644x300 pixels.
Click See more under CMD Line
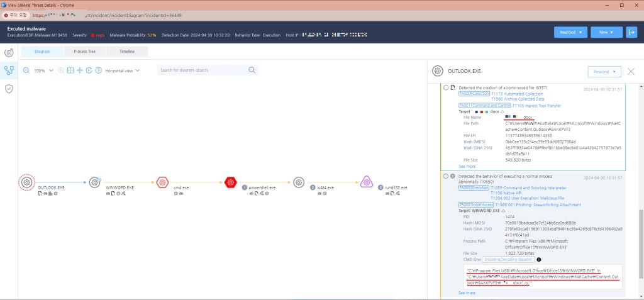(x=467, y=292)
